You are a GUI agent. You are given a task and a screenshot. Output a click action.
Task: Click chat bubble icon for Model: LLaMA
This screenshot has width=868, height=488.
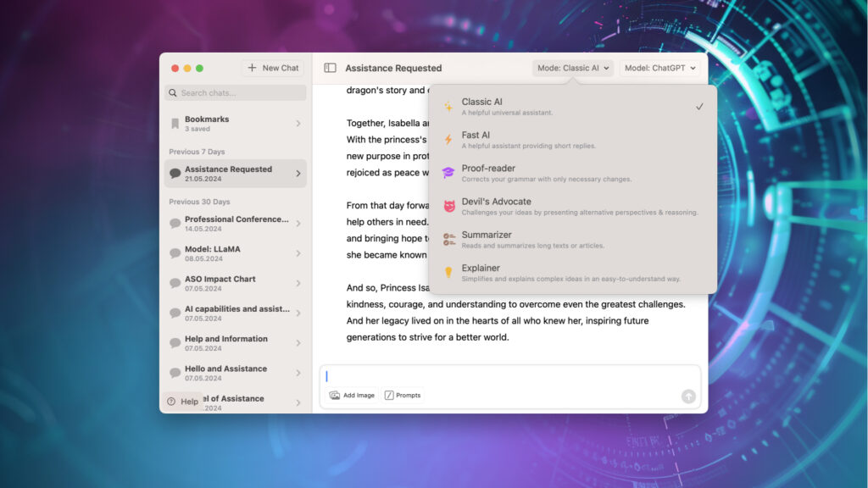tap(175, 253)
